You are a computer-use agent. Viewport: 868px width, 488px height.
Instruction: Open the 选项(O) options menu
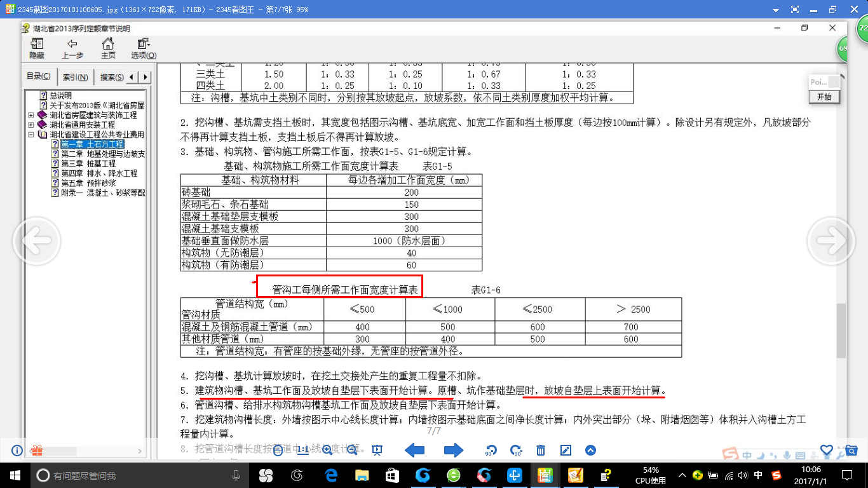pos(144,48)
